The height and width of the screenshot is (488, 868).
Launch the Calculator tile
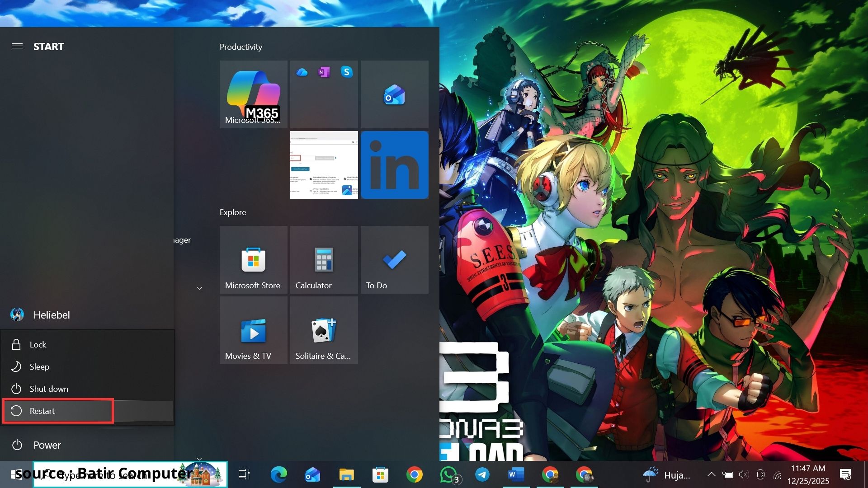click(324, 260)
